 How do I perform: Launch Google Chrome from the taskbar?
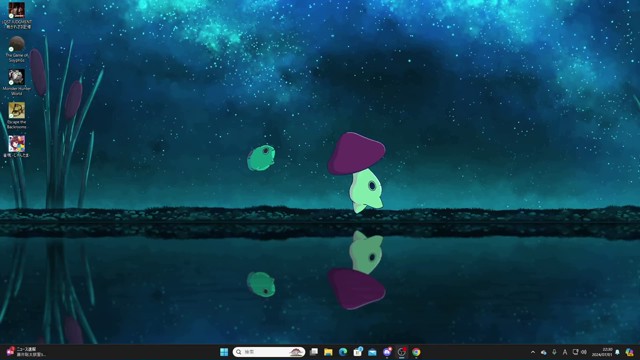point(416,352)
